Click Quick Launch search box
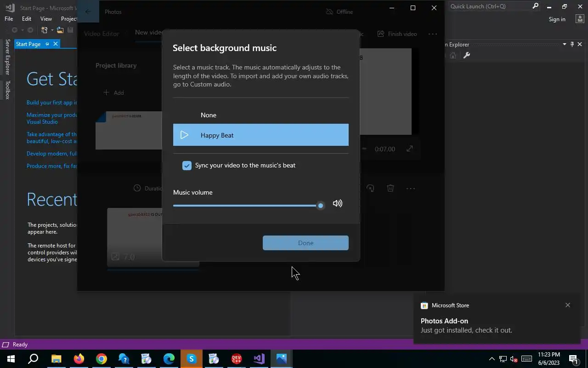This screenshot has height=368, width=588. (x=489, y=6)
